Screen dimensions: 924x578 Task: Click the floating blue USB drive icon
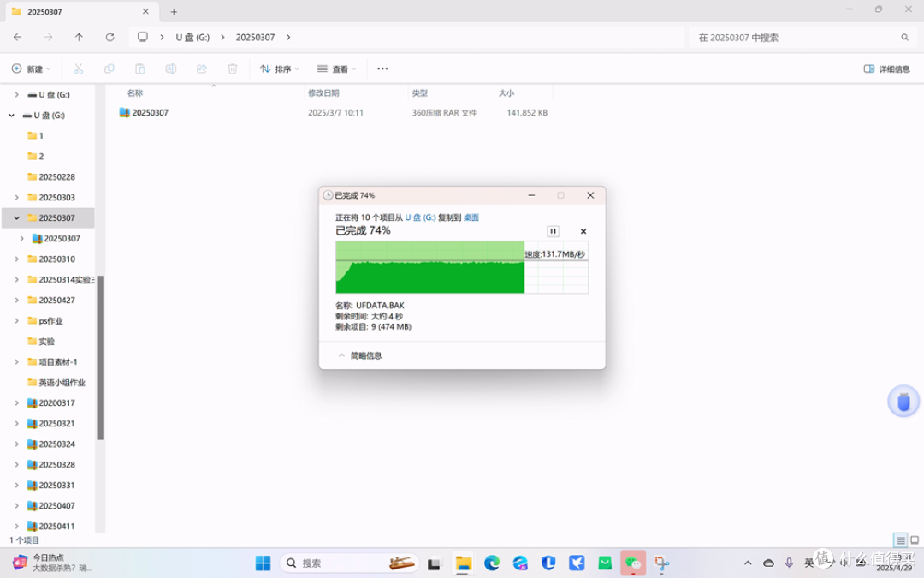click(x=903, y=402)
